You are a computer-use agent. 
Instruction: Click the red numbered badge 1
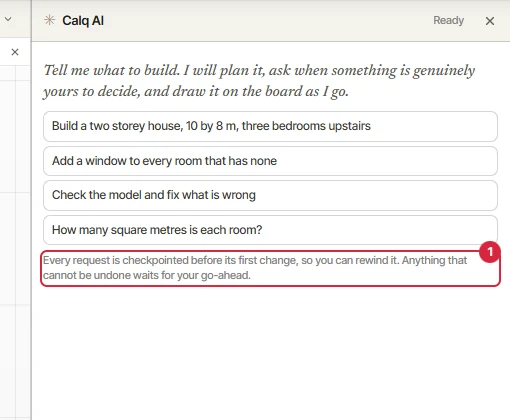(490, 252)
